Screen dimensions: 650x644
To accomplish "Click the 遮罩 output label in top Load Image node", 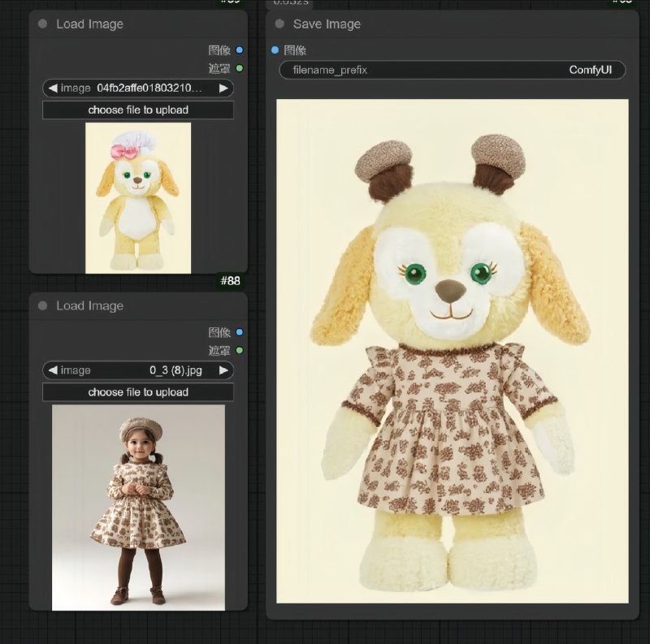I will 219,68.
